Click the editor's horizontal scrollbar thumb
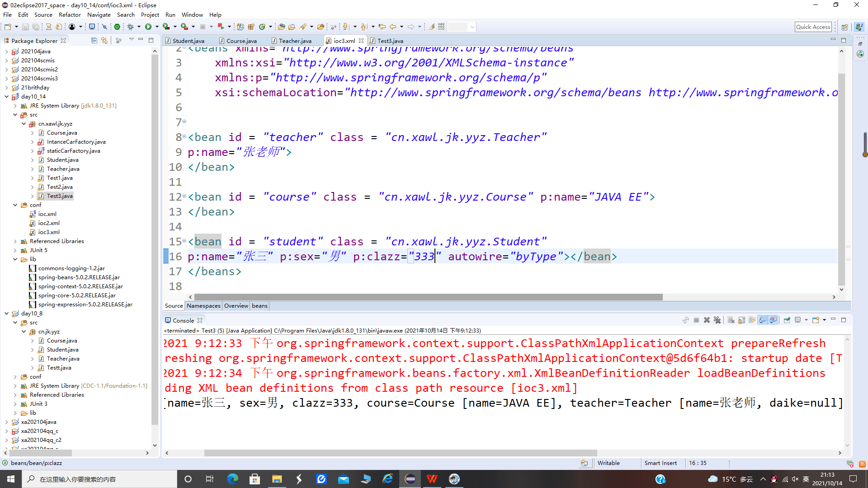Screen dimensions: 868x488 tap(427, 297)
